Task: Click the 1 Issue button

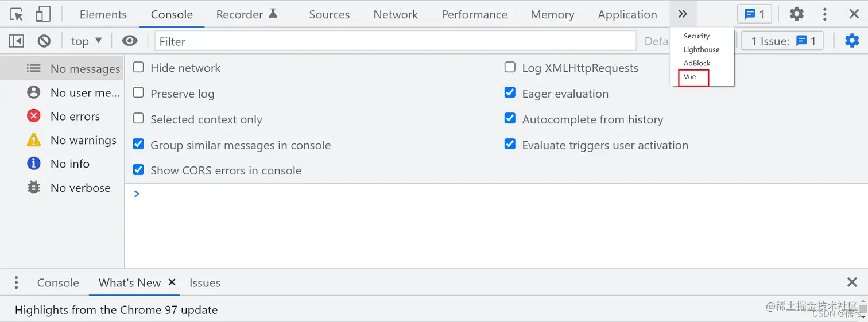Action: 783,41
